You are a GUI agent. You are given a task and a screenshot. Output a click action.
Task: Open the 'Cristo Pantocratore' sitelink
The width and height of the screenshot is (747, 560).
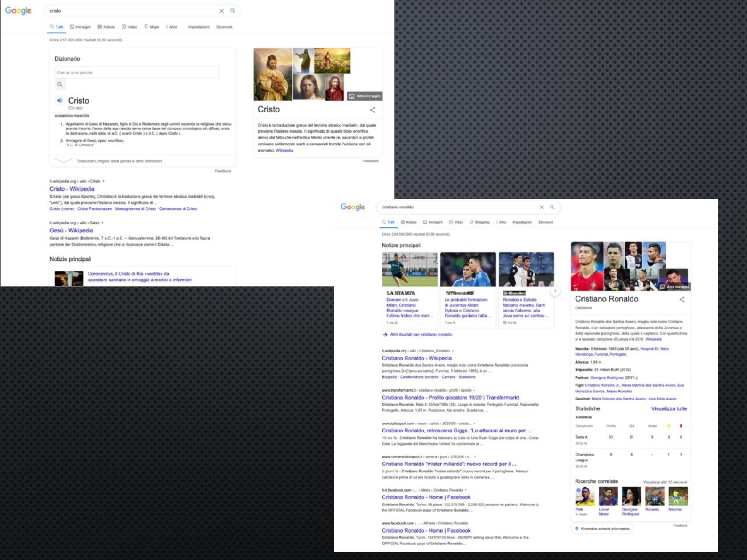[x=95, y=209]
